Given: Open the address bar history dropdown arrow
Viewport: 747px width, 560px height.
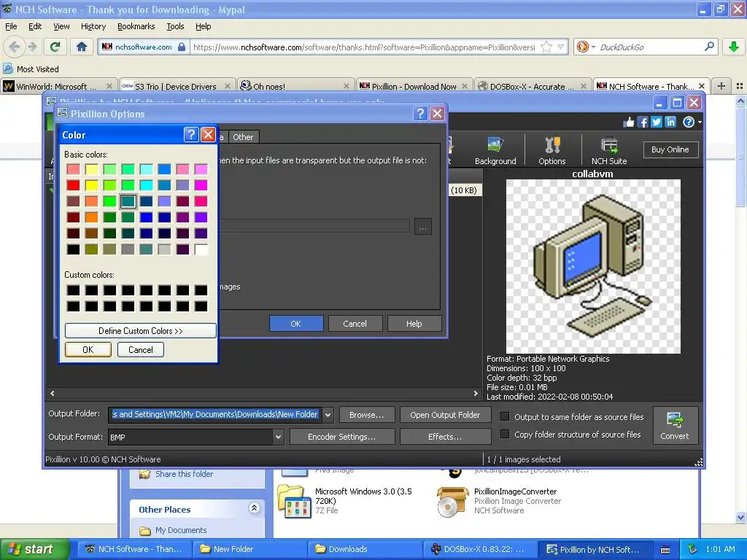Looking at the screenshot, I should pyautogui.click(x=561, y=47).
